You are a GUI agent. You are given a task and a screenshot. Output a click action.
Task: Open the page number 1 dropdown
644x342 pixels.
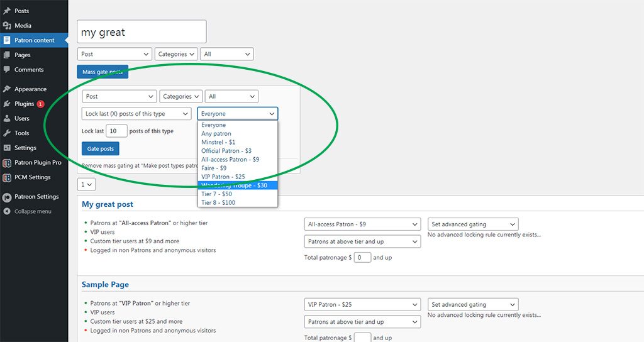(86, 184)
